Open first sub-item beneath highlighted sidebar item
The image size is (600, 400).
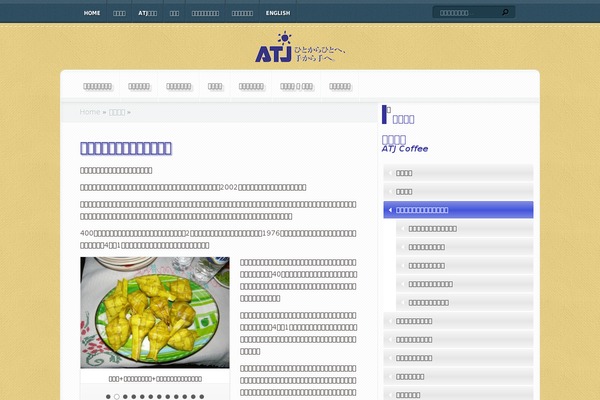465,229
